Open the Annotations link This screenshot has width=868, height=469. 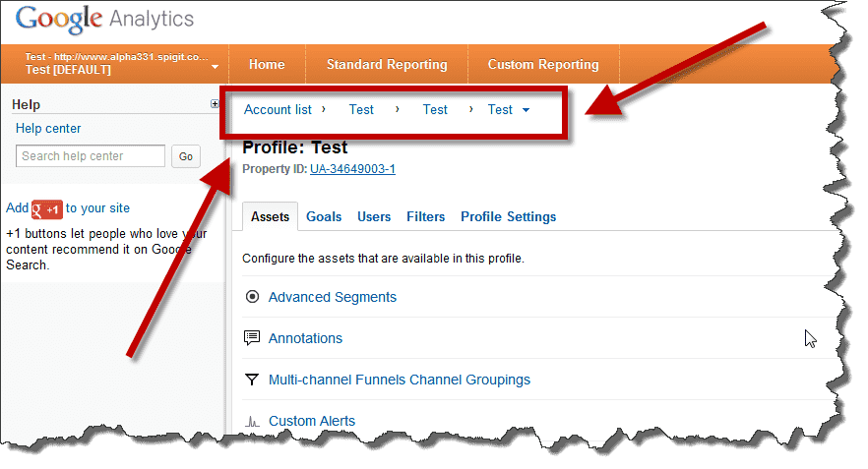point(305,338)
